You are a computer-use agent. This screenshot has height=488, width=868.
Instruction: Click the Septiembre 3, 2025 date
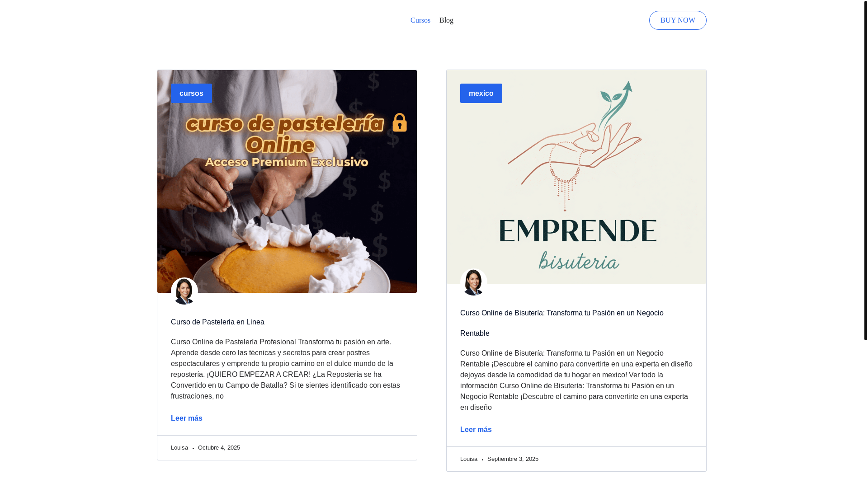(x=513, y=459)
